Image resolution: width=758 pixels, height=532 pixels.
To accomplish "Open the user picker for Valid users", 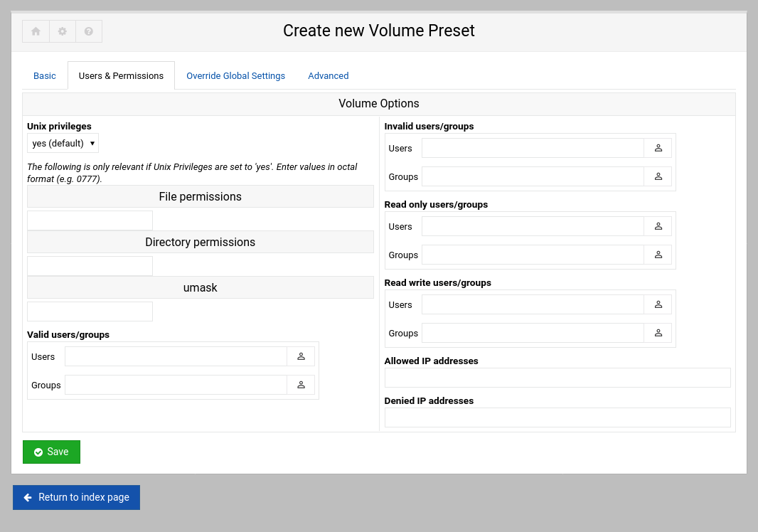I will [301, 356].
